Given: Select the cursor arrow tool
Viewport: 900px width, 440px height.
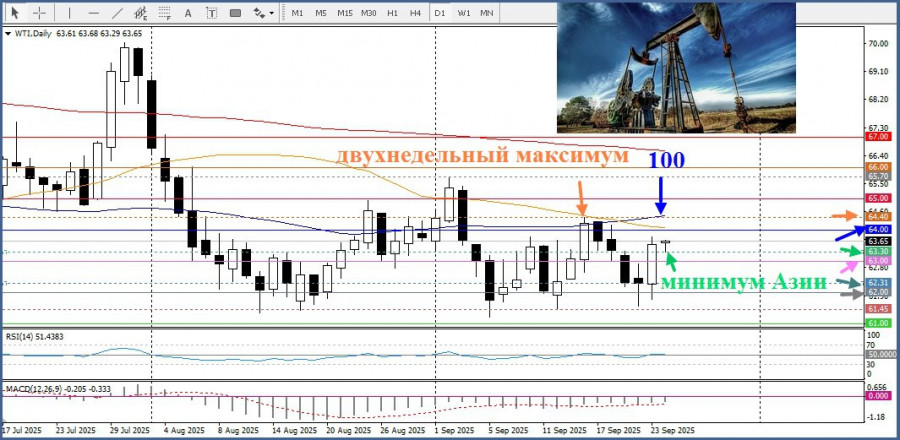Looking at the screenshot, I should pos(14,13).
